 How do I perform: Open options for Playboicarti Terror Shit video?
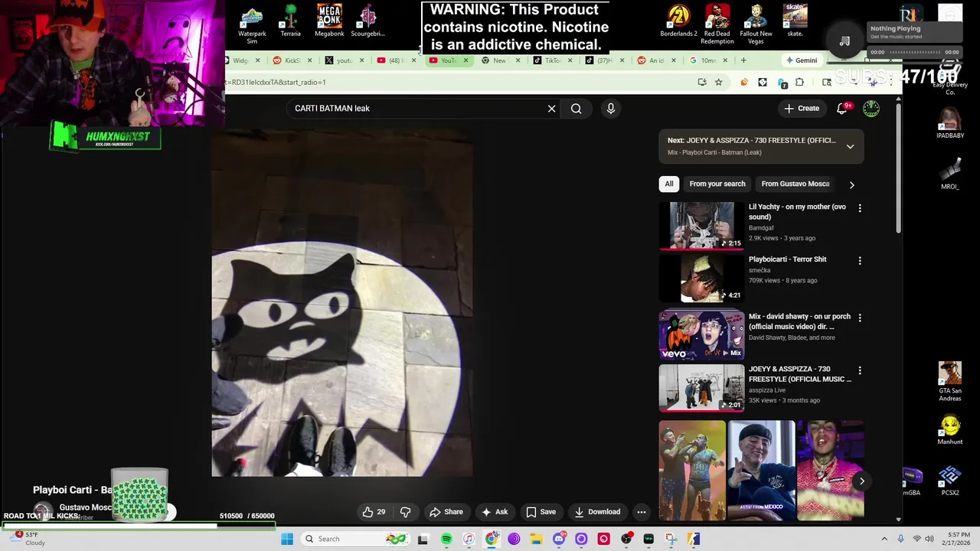[x=860, y=261]
